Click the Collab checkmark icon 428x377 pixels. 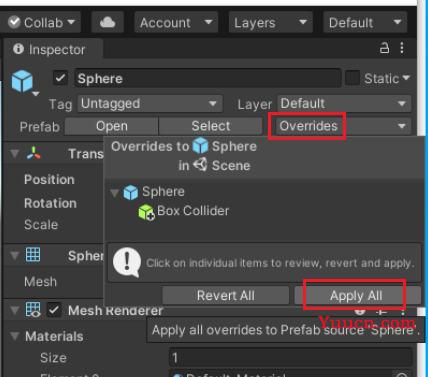14,22
